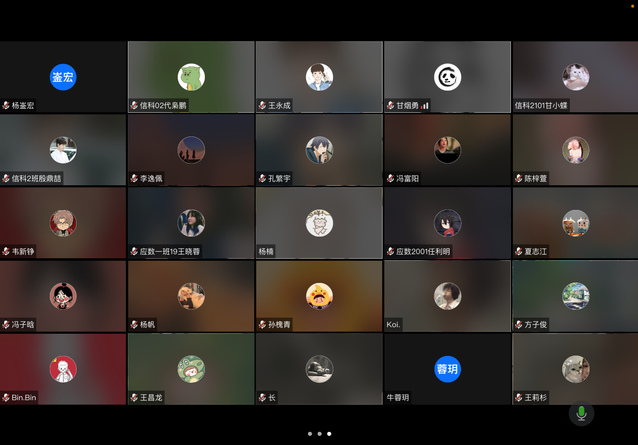Screen dimensions: 638x445
Task: Click the signal bars icon next to 甘烟勇
Action: coord(425,105)
